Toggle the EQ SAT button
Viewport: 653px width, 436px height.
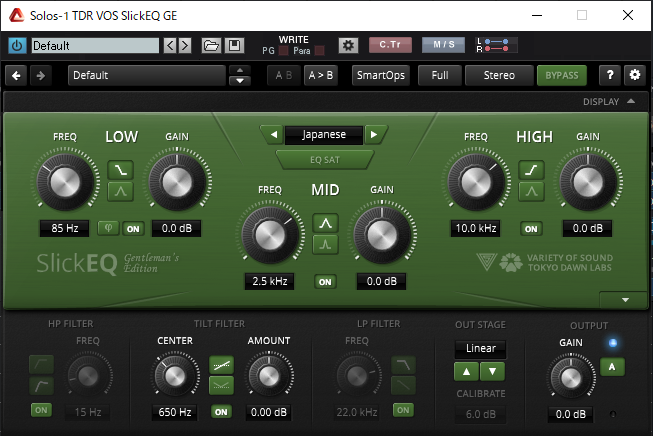tap(325, 160)
